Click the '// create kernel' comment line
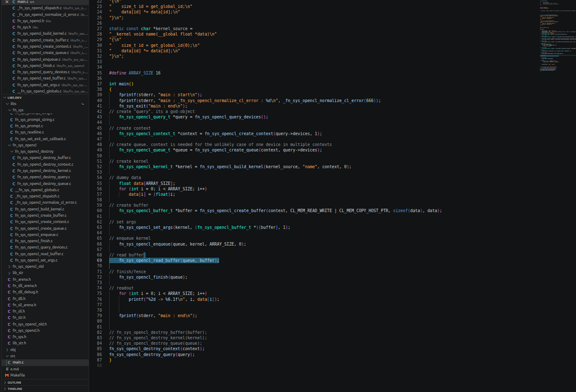The height and width of the screenshot is (392, 576). click(129, 161)
